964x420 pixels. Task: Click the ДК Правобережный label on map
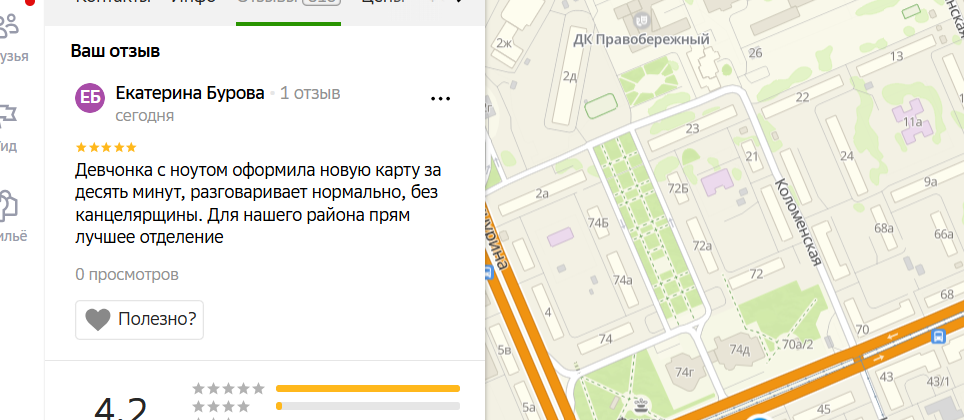[x=641, y=40]
